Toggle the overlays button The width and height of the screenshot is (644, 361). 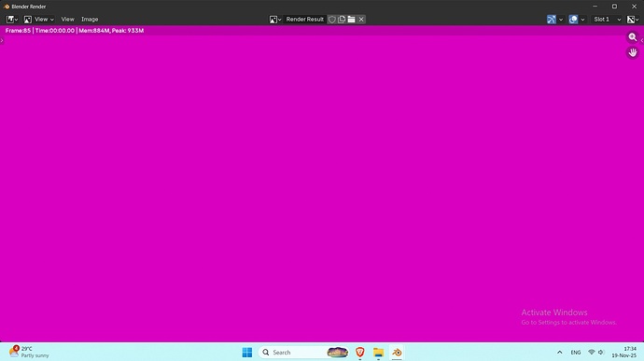573,20
